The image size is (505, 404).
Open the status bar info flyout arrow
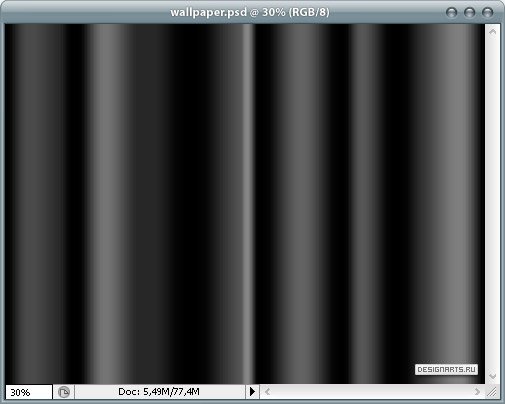tap(252, 391)
